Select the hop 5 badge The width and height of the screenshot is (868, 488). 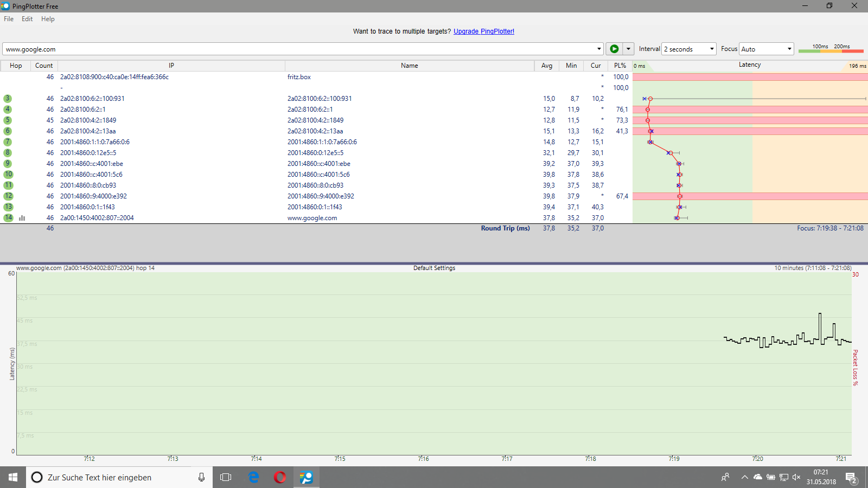8,120
